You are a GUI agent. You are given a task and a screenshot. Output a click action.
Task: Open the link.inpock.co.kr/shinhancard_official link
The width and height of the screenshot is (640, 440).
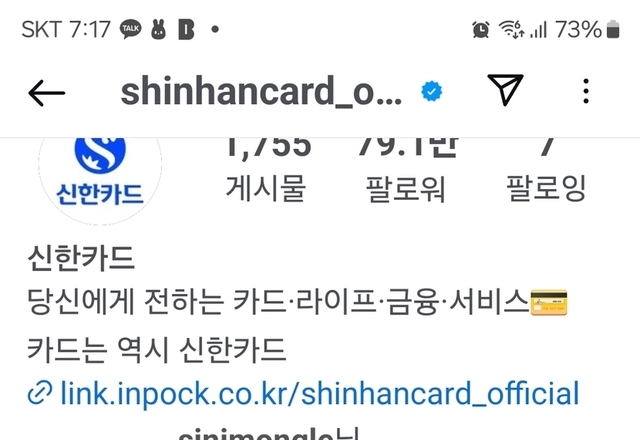pos(320,393)
